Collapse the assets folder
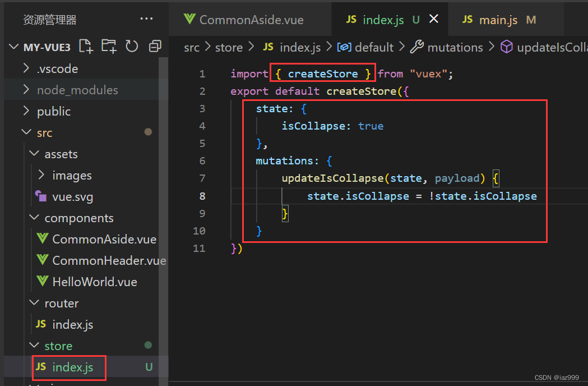This screenshot has width=588, height=386. [x=61, y=154]
